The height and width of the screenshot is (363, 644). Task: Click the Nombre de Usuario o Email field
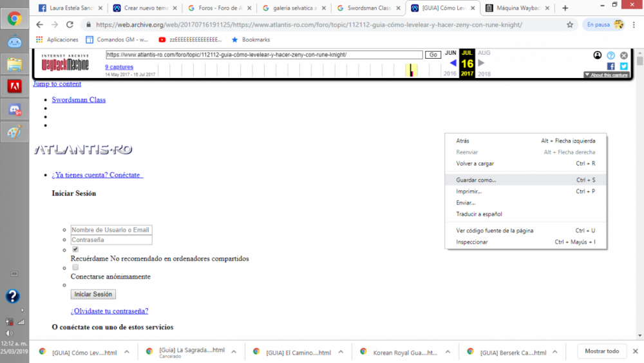[x=111, y=230]
